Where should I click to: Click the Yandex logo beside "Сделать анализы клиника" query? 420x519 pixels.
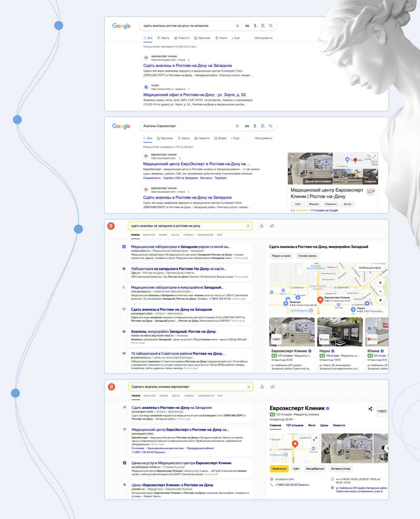point(112,387)
